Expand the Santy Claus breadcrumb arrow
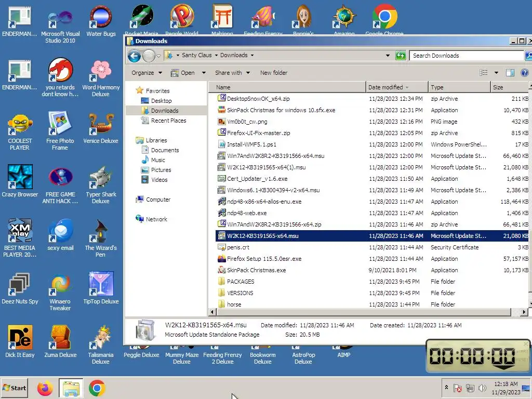The height and width of the screenshot is (399, 532). pyautogui.click(x=216, y=56)
